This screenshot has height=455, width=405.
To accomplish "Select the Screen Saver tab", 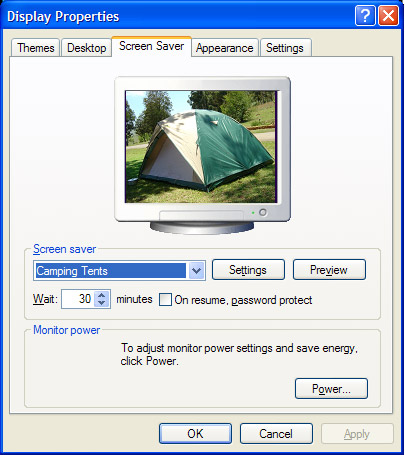I will tap(152, 46).
